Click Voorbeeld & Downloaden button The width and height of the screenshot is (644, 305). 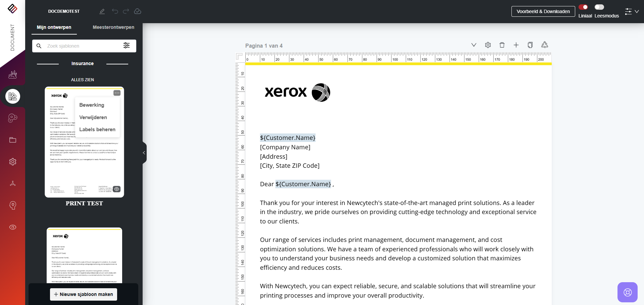click(x=543, y=11)
